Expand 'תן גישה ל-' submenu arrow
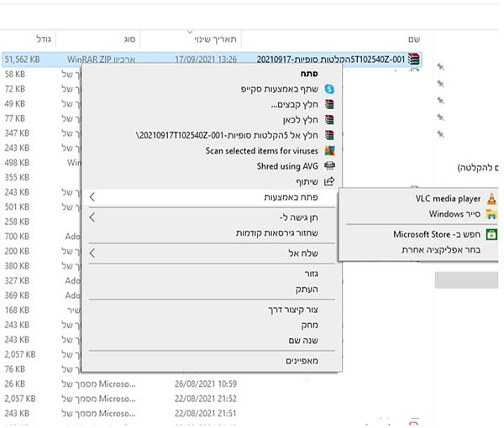Image resolution: width=504 pixels, height=428 pixels. [92, 217]
